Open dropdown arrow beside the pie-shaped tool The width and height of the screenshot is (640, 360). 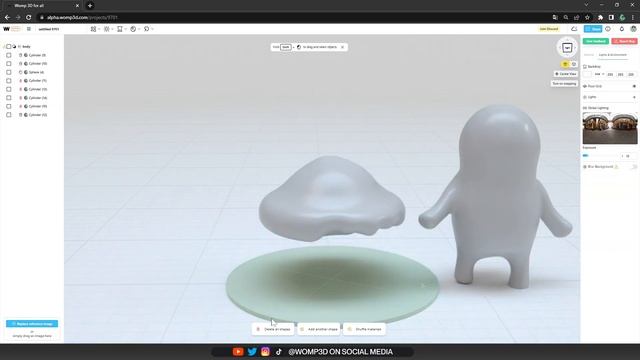click(139, 29)
